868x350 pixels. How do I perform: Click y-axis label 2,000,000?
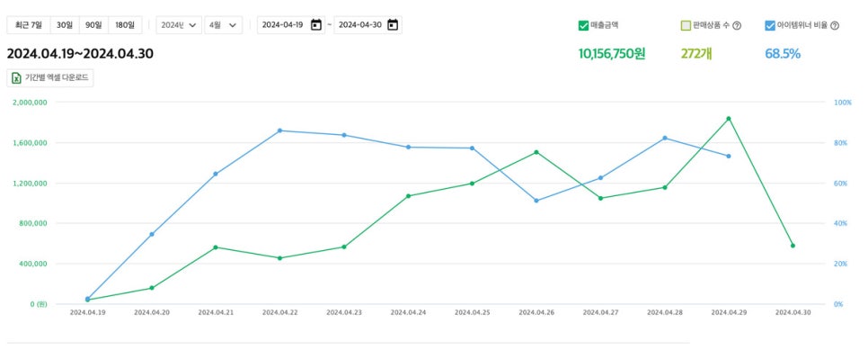pos(30,103)
